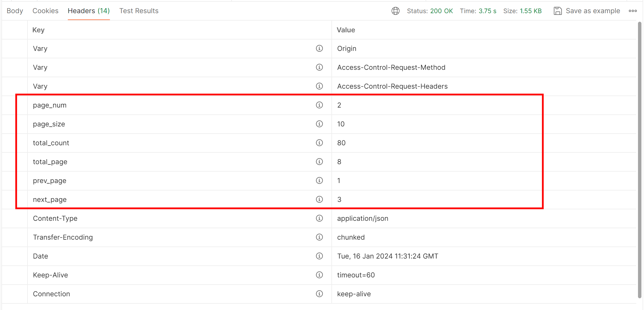The width and height of the screenshot is (644, 310).
Task: Select the total_page key cell
Action: tap(179, 162)
